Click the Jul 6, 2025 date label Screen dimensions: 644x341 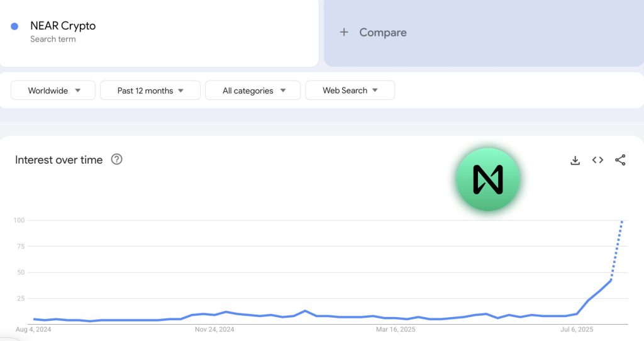pos(577,330)
